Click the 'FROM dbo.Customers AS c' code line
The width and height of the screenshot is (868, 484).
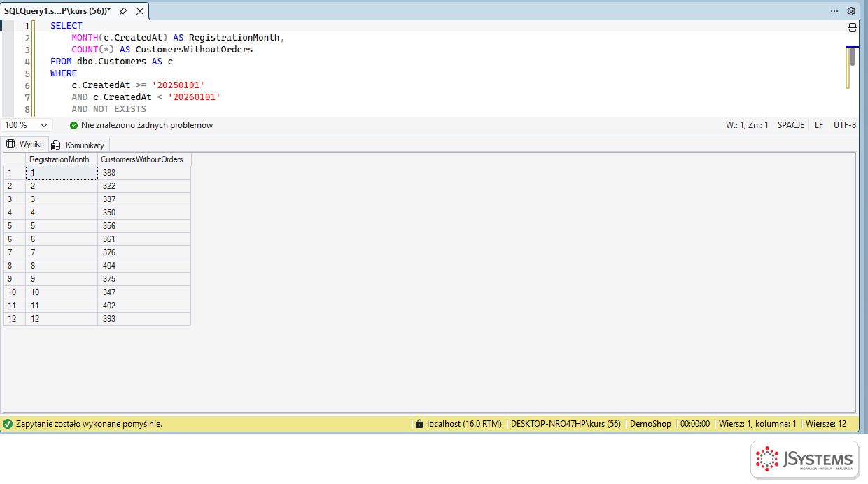111,62
